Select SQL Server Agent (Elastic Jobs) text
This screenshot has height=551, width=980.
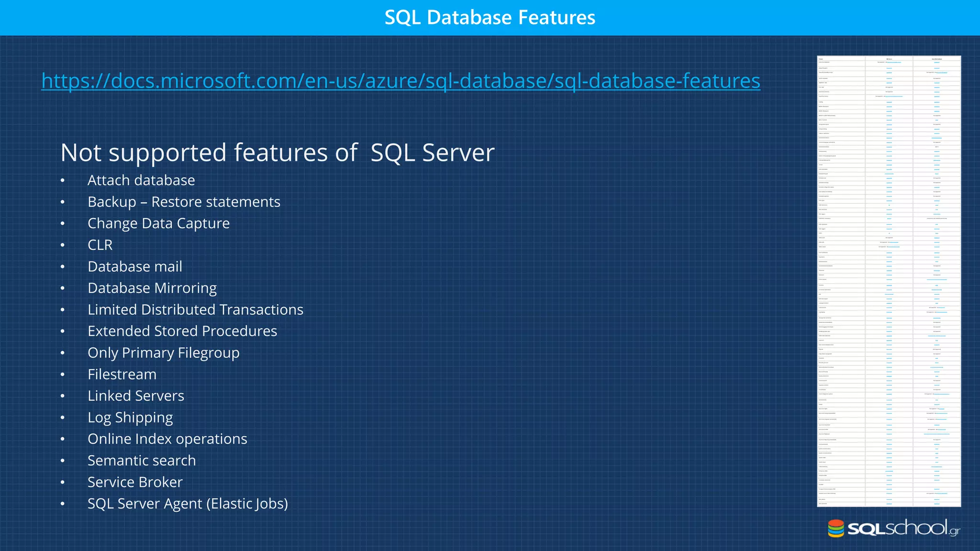(x=188, y=504)
